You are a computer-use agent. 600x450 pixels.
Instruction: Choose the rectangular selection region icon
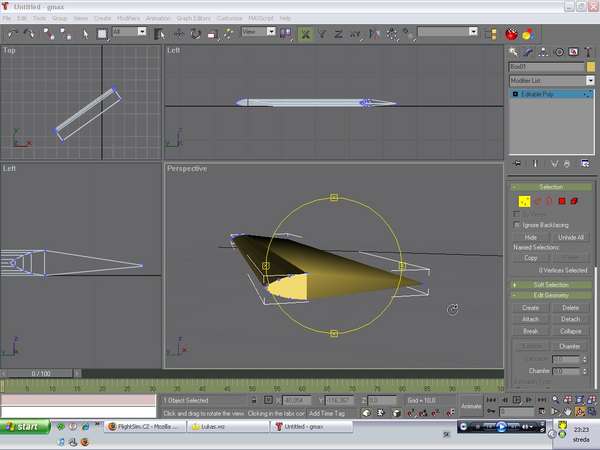tap(102, 34)
